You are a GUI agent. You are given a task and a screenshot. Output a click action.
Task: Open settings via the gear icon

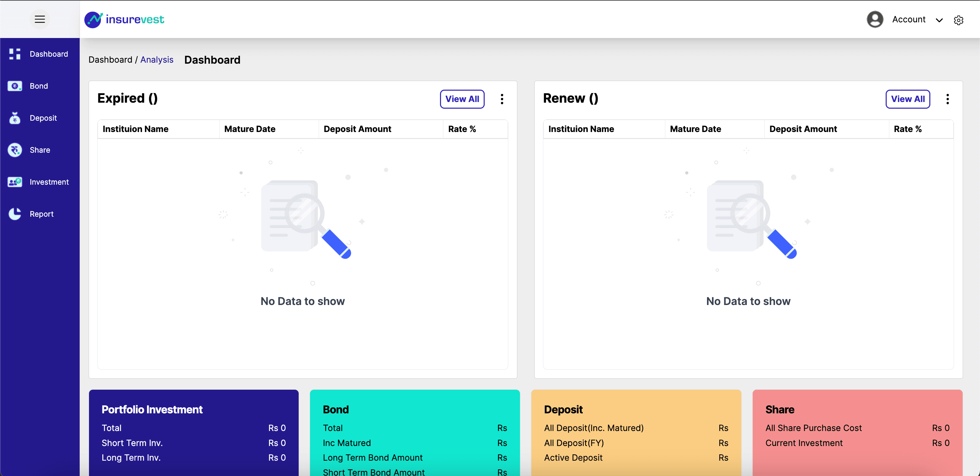coord(958,20)
